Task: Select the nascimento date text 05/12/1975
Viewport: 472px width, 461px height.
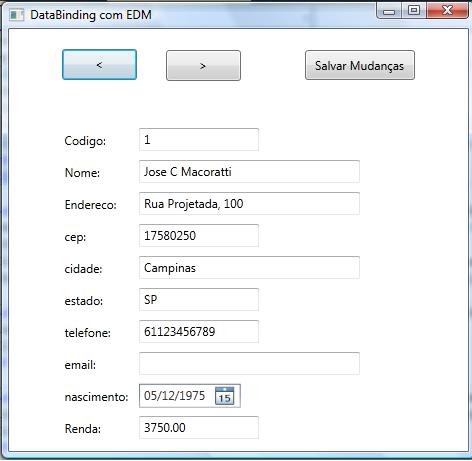Action: click(174, 396)
